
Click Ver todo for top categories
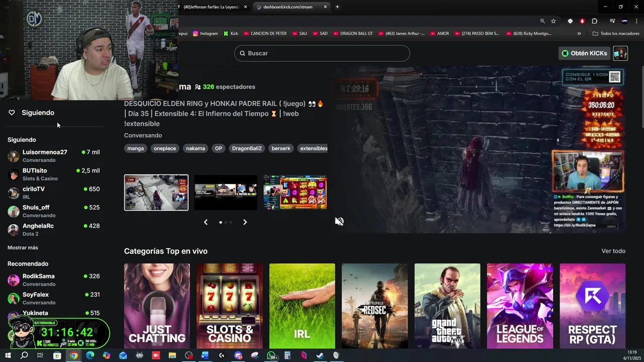click(613, 251)
